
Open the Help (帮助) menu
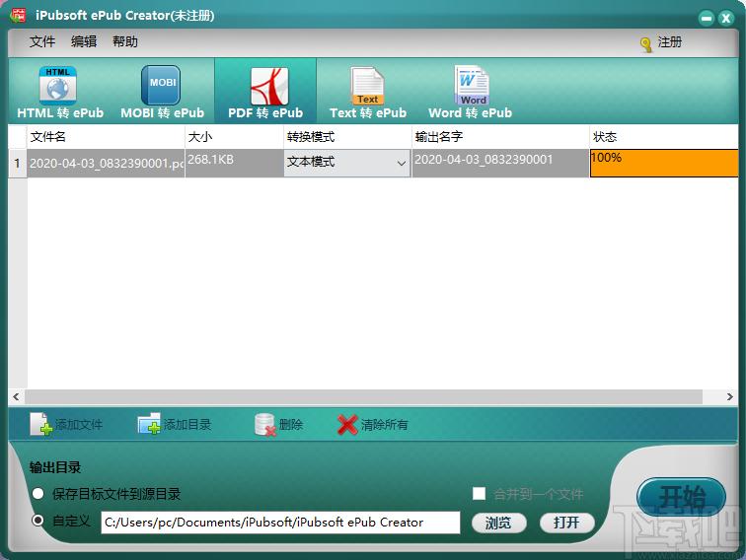(x=125, y=41)
